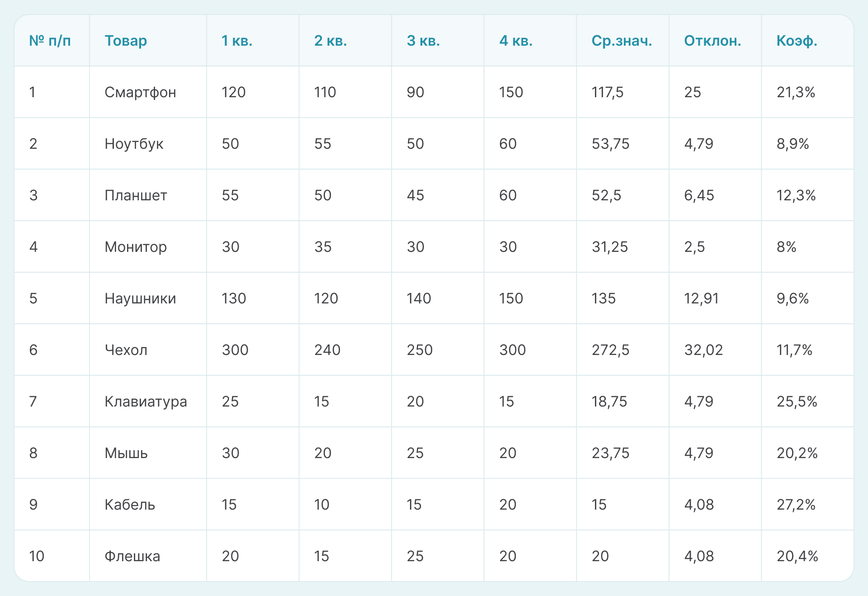The width and height of the screenshot is (868, 596).
Task: Select the "Ср.знач." column header
Action: pyautogui.click(x=622, y=41)
